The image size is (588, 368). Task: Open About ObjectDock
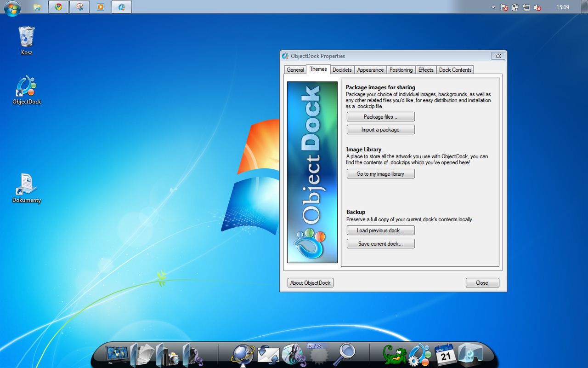(x=310, y=283)
